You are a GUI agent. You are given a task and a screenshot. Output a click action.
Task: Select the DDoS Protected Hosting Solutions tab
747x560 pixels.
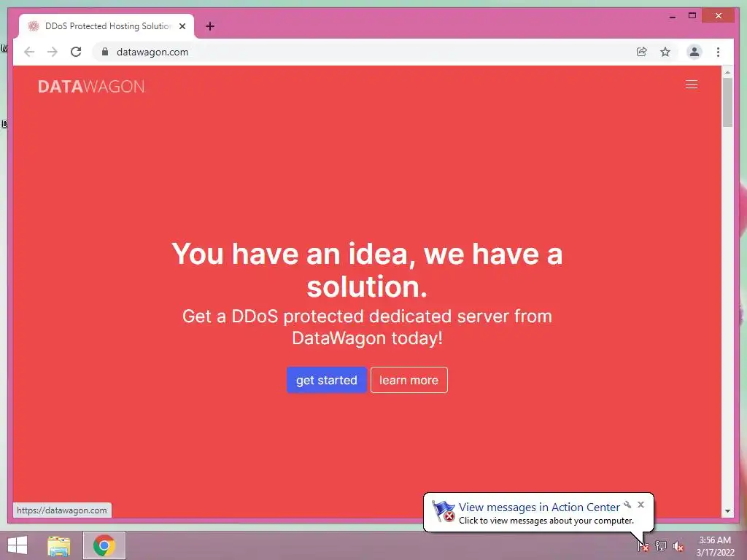(107, 26)
